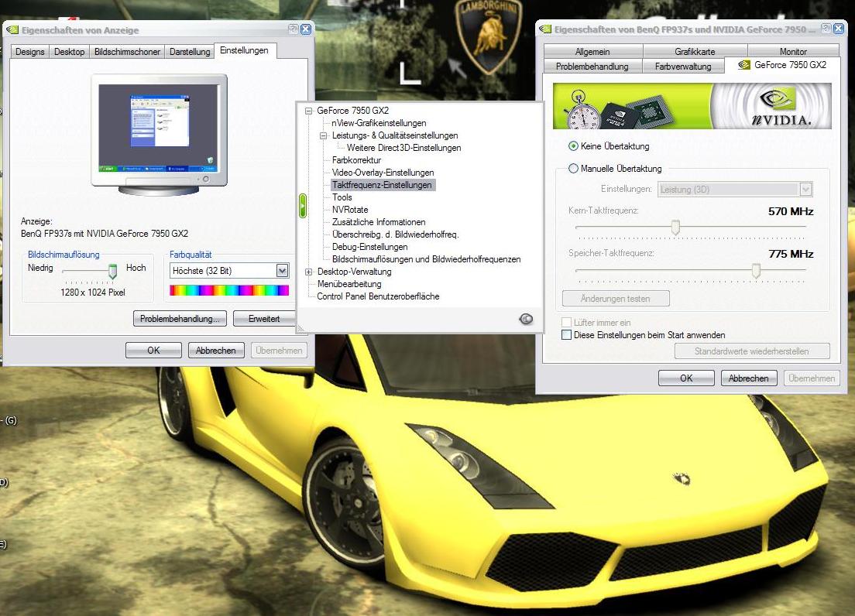Select Tools tree item

click(x=342, y=197)
